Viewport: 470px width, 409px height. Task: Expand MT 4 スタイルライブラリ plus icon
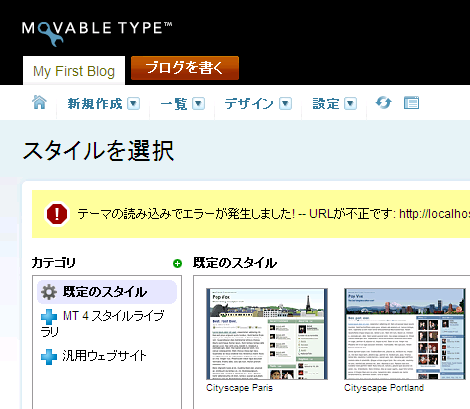[49, 317]
